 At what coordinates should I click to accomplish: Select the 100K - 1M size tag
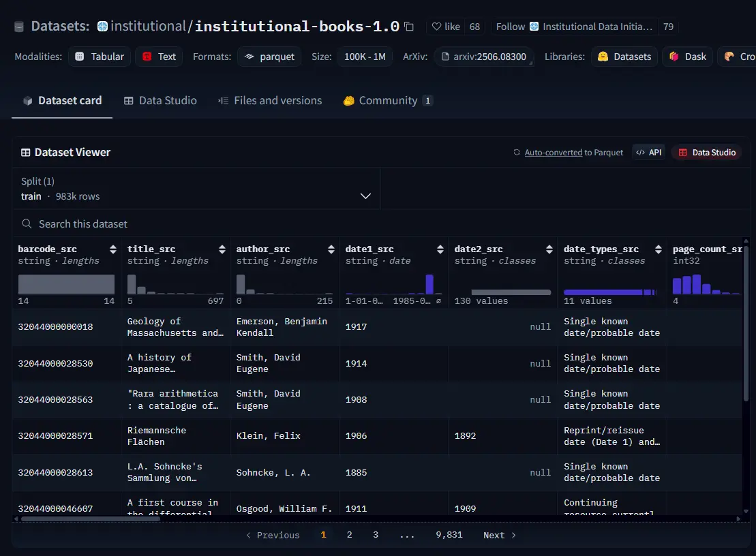coord(365,57)
